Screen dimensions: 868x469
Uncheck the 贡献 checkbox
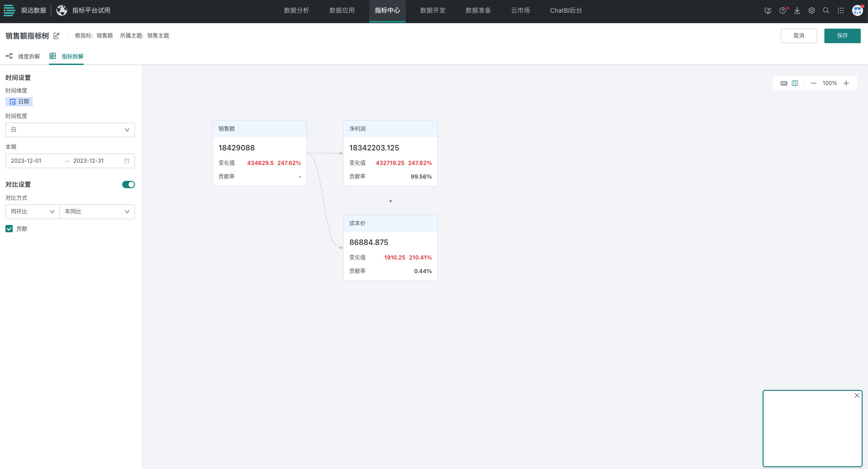pyautogui.click(x=9, y=229)
